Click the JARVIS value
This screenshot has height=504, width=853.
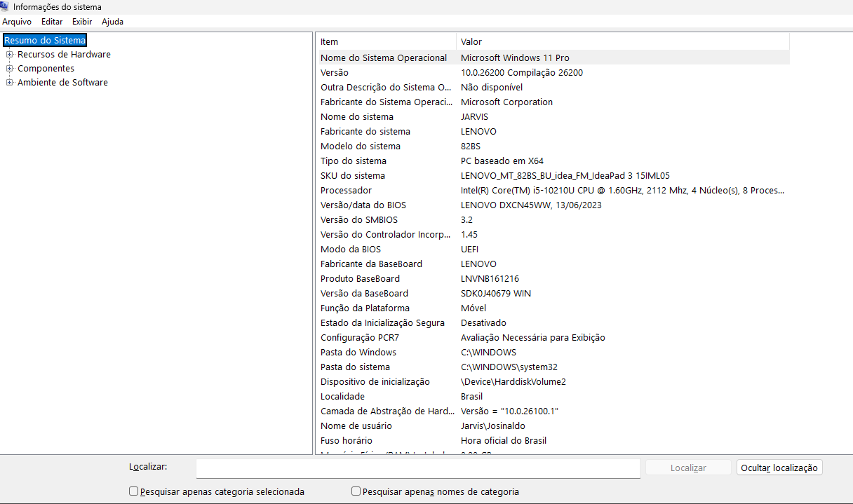(474, 117)
